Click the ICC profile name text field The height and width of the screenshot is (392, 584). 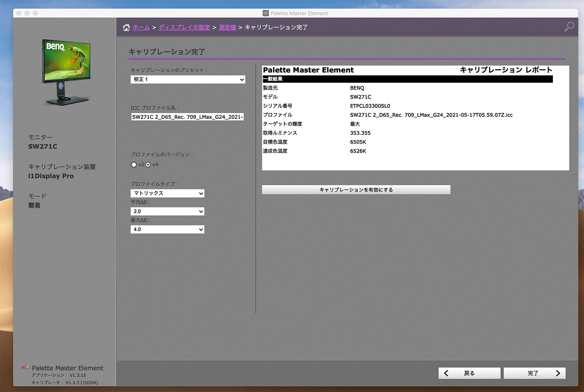coord(187,117)
